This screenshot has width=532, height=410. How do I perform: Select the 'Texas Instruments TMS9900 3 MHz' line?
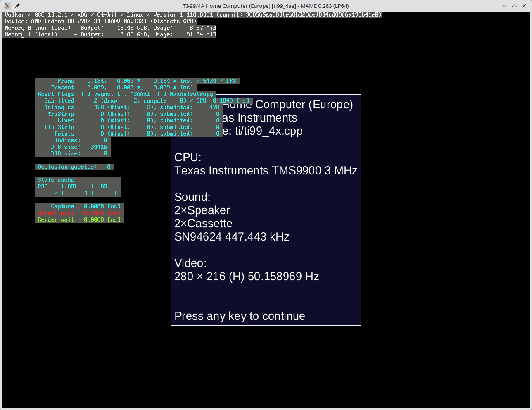click(x=266, y=171)
